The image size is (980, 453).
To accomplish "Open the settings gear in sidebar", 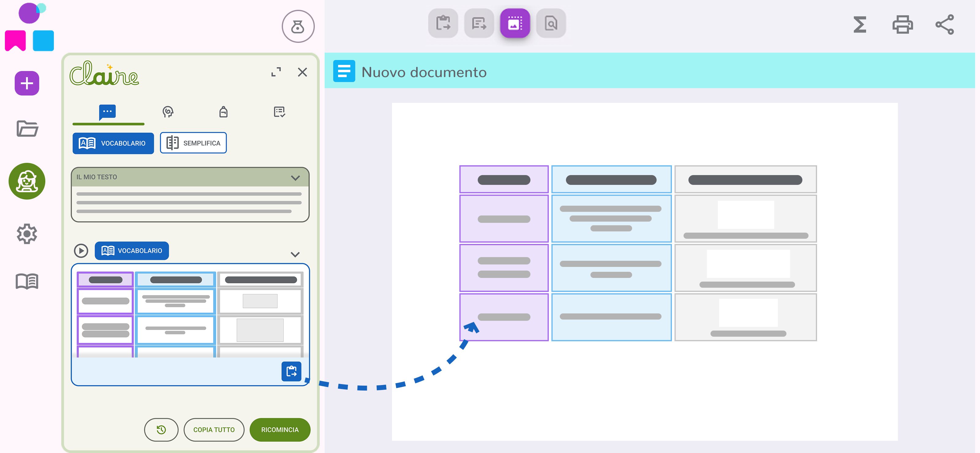I will [27, 234].
